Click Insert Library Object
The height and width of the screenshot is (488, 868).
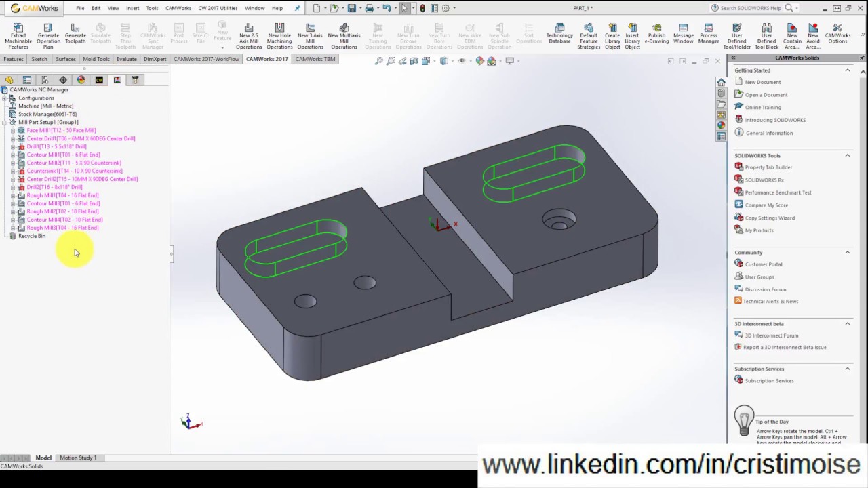[632, 37]
